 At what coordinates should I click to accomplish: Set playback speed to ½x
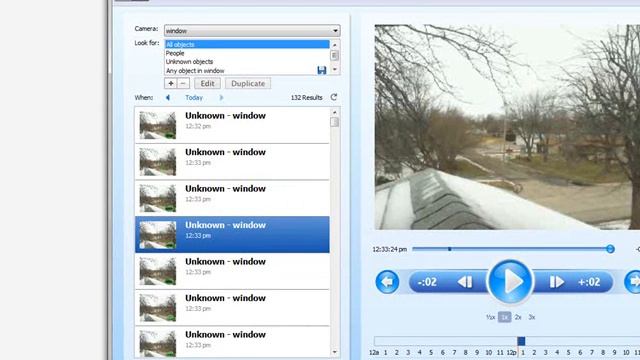pyautogui.click(x=490, y=317)
